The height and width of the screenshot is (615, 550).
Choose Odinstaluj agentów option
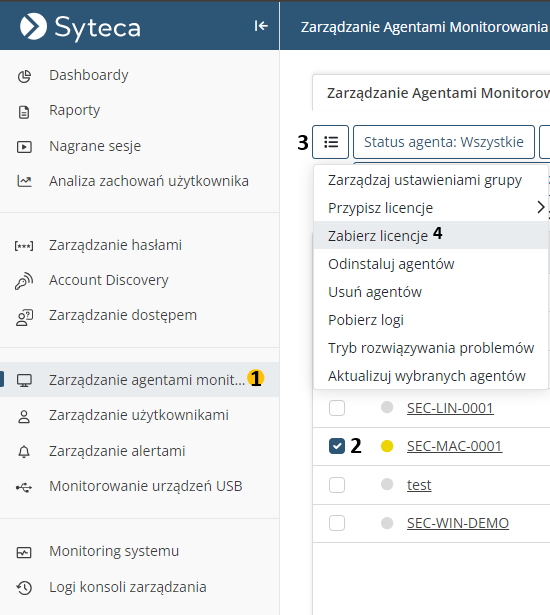431,264
